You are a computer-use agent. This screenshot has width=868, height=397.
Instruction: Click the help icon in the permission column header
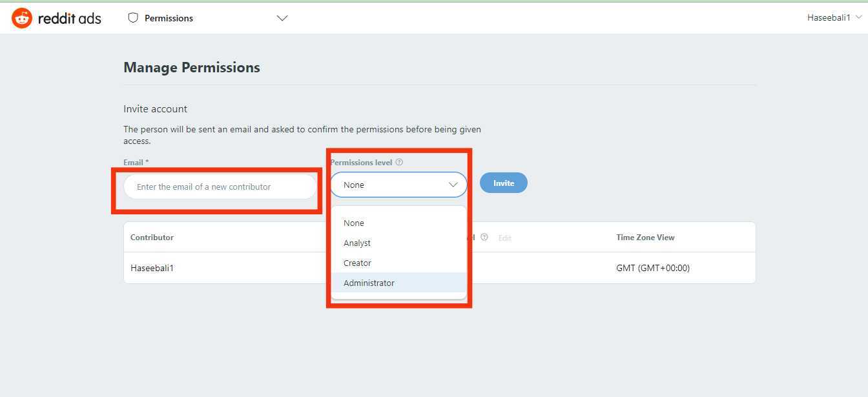484,237
